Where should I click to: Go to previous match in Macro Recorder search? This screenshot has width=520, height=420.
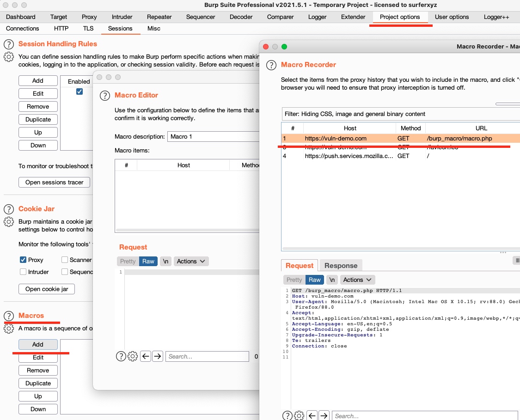click(312, 415)
